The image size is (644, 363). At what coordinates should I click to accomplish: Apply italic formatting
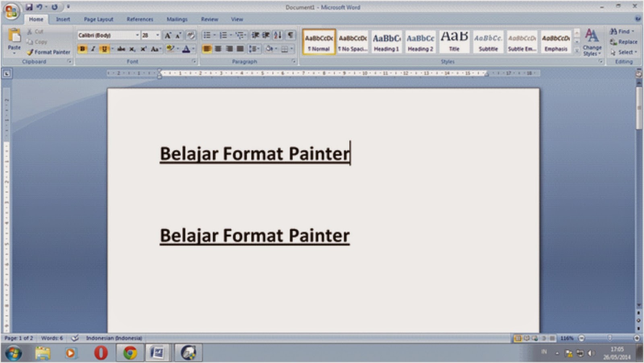[x=93, y=49]
